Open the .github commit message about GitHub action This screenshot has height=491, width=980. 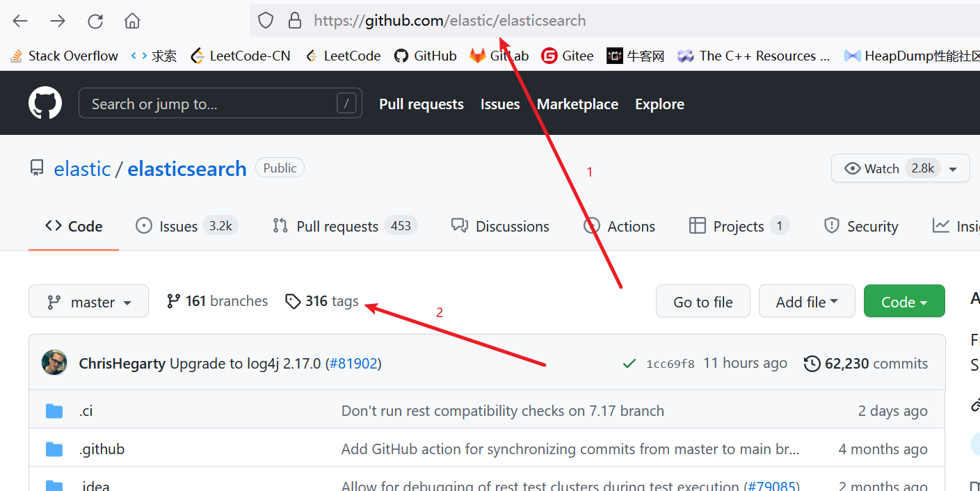[570, 449]
